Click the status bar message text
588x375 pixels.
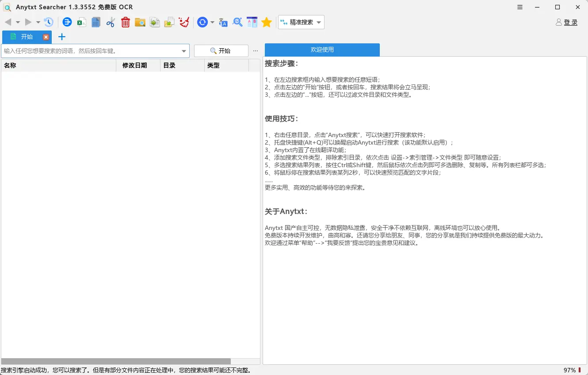click(127, 370)
